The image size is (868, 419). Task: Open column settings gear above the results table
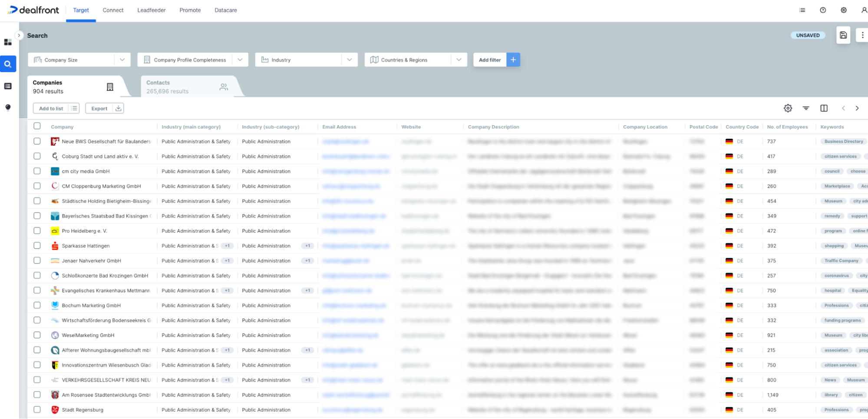[787, 108]
